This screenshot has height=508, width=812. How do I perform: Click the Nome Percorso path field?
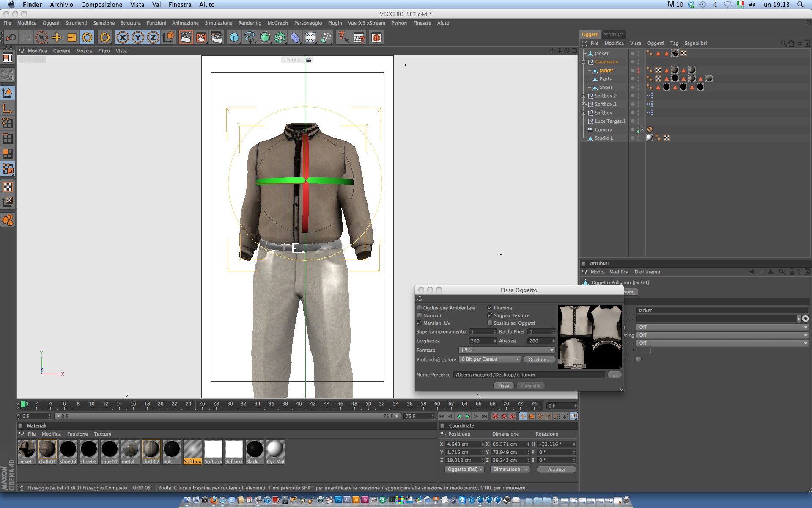529,375
